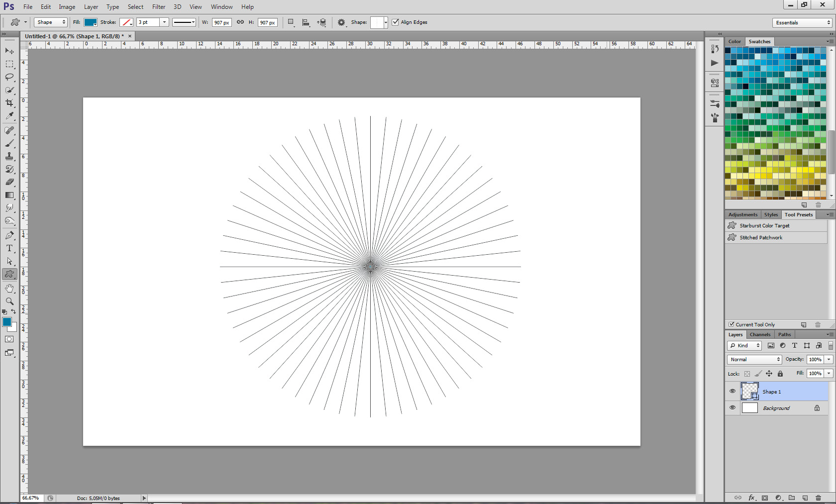Viewport: 836px width, 504px height.
Task: Click the foreground color swatch
Action: (x=7, y=322)
